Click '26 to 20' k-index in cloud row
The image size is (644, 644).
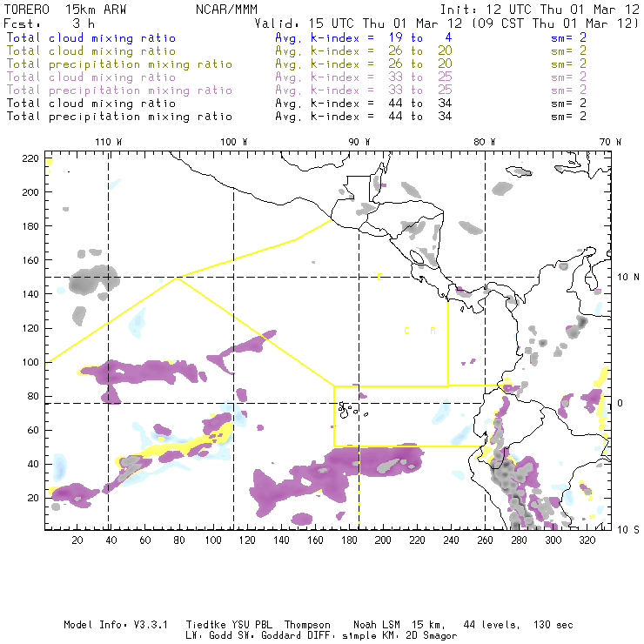click(420, 51)
